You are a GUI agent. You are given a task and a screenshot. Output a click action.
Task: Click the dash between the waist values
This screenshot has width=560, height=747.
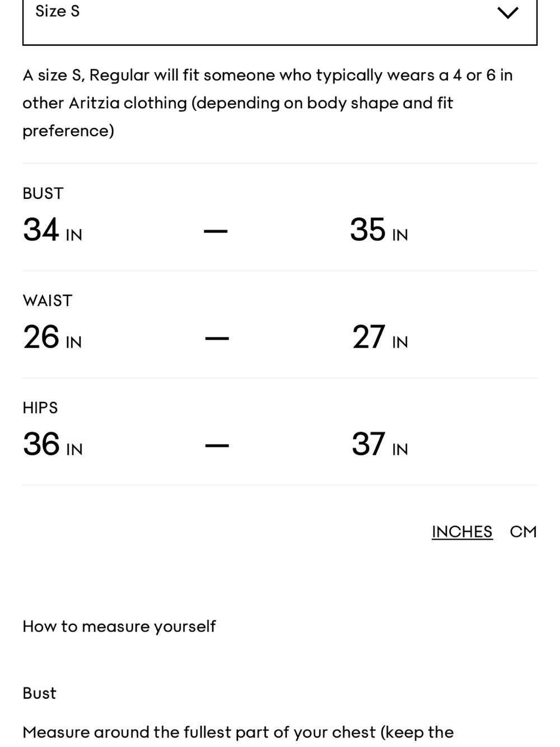217,338
